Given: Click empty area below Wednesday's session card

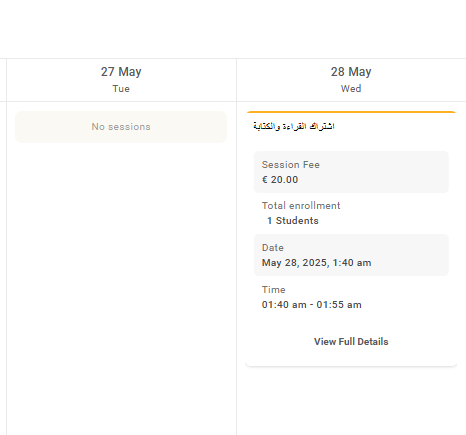Looking at the screenshot, I should [x=351, y=402].
